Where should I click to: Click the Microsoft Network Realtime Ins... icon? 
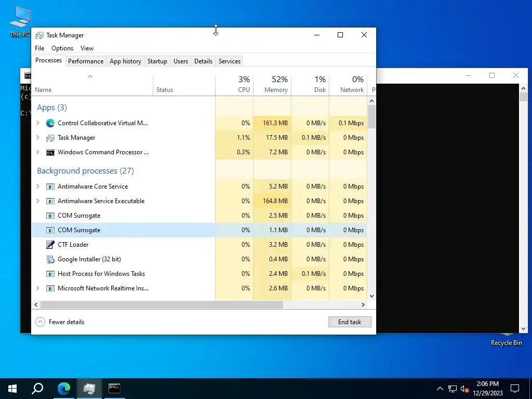coord(50,288)
